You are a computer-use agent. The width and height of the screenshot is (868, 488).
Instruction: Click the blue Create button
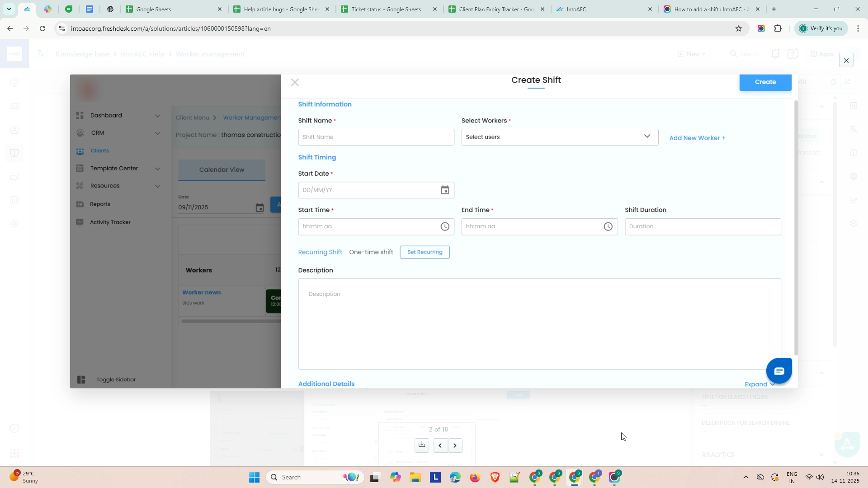(x=765, y=82)
